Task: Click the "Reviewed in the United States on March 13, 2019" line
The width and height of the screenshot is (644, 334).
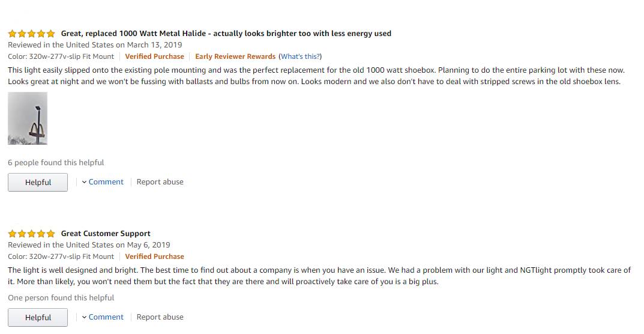Action: (x=95, y=45)
